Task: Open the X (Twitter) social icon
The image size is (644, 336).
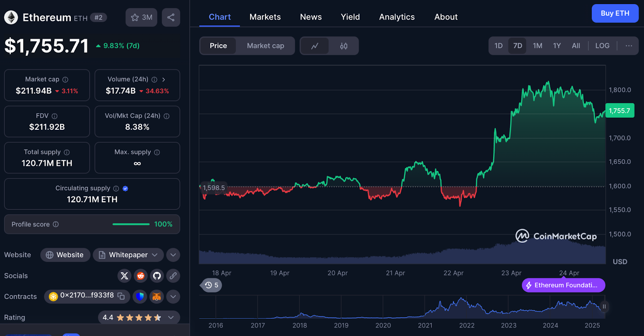Action: [x=124, y=276]
